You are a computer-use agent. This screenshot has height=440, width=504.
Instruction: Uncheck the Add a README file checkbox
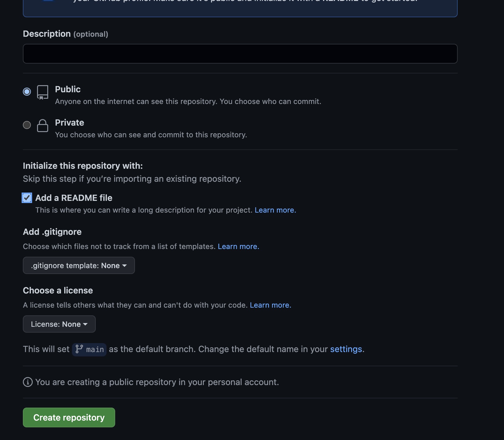tap(27, 198)
